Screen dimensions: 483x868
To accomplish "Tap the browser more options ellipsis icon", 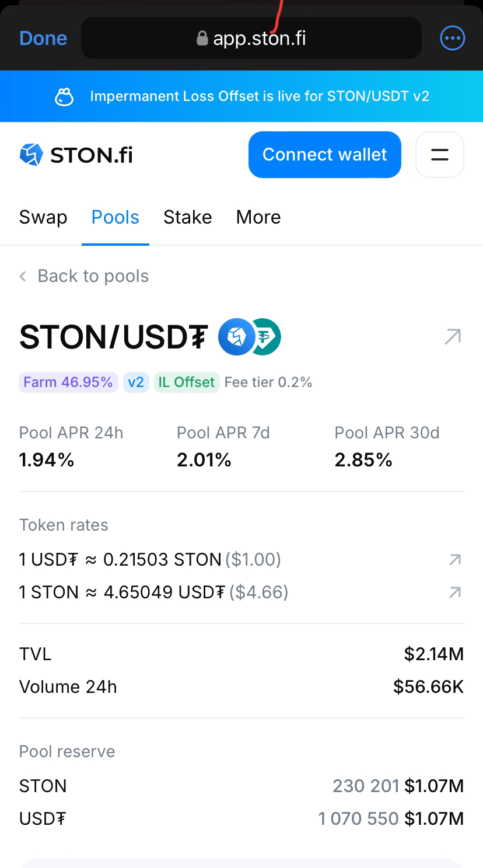I will (452, 39).
